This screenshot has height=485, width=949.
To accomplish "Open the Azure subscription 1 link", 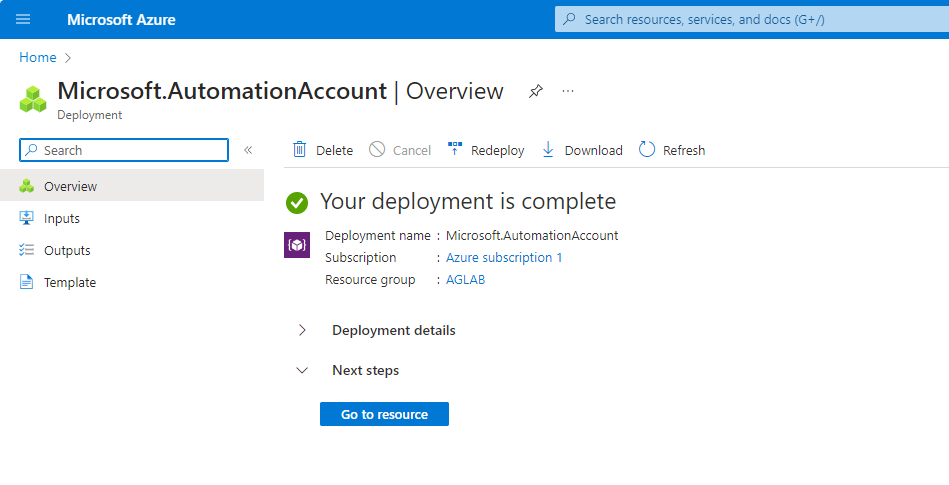I will point(504,257).
